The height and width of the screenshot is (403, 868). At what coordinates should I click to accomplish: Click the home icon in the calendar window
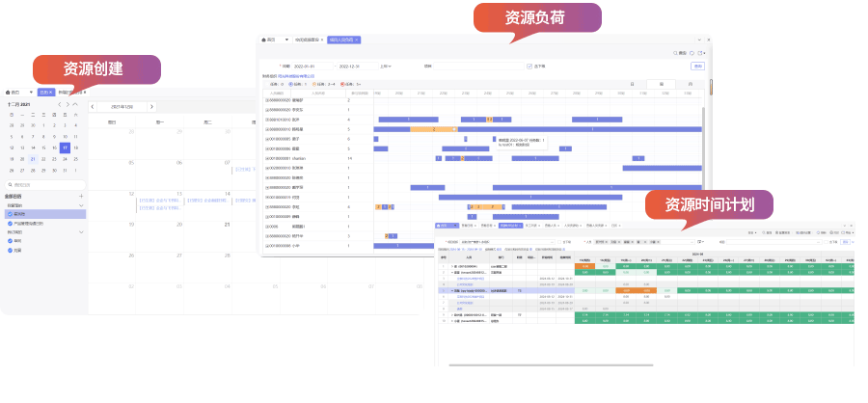click(9, 92)
